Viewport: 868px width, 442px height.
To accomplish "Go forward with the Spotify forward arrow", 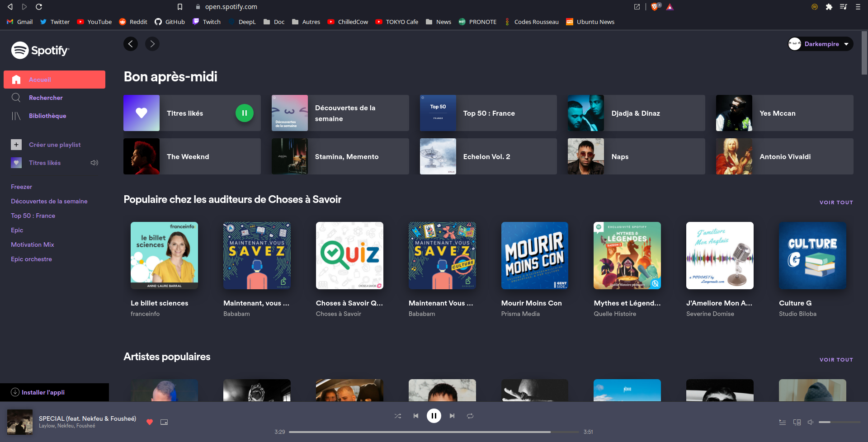I will (x=152, y=44).
